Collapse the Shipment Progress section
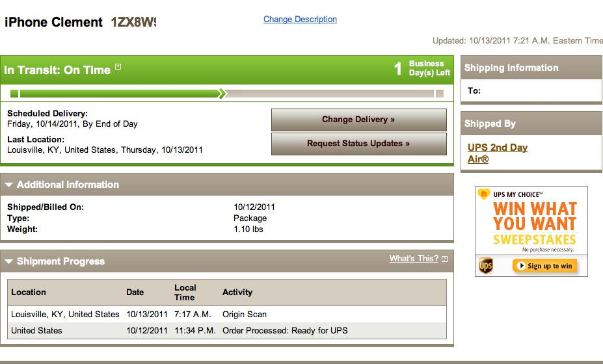 pyautogui.click(x=9, y=262)
